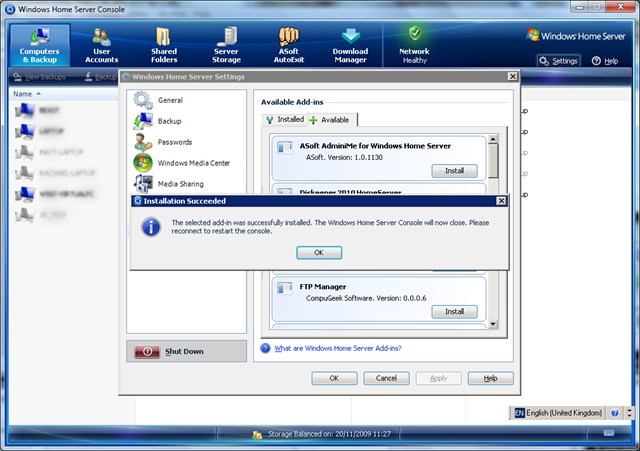Click OK in the Settings dialog
Image resolution: width=640 pixels, height=451 pixels.
(334, 378)
